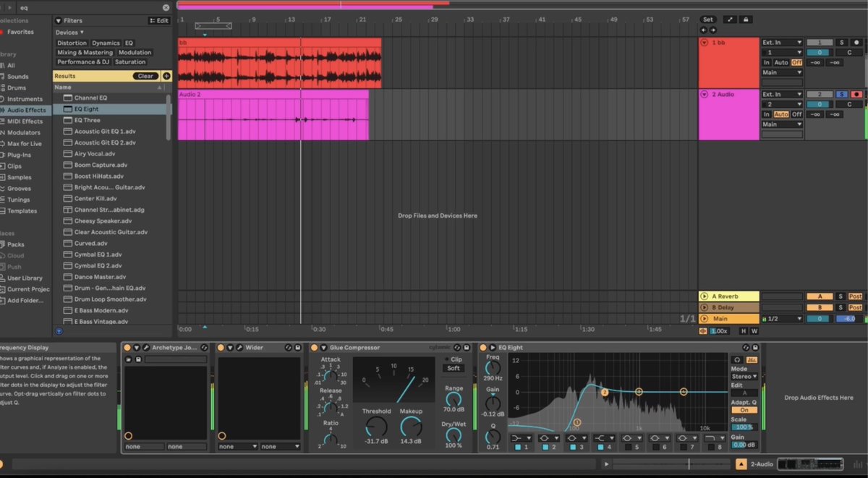Select EQ Three in the browser results

click(88, 120)
